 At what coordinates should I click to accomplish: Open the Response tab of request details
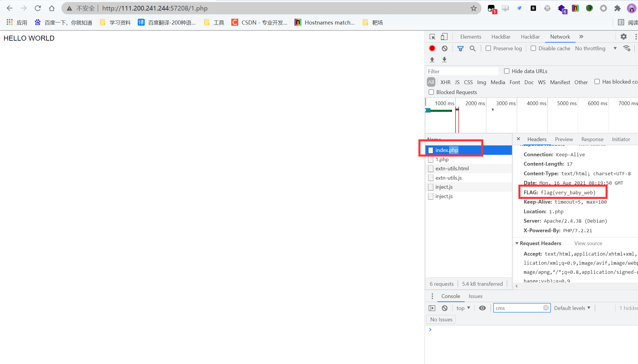[x=592, y=139]
